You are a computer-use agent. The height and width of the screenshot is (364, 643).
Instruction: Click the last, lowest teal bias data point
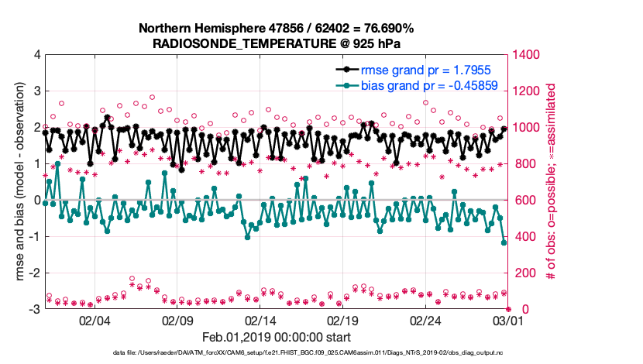point(504,242)
